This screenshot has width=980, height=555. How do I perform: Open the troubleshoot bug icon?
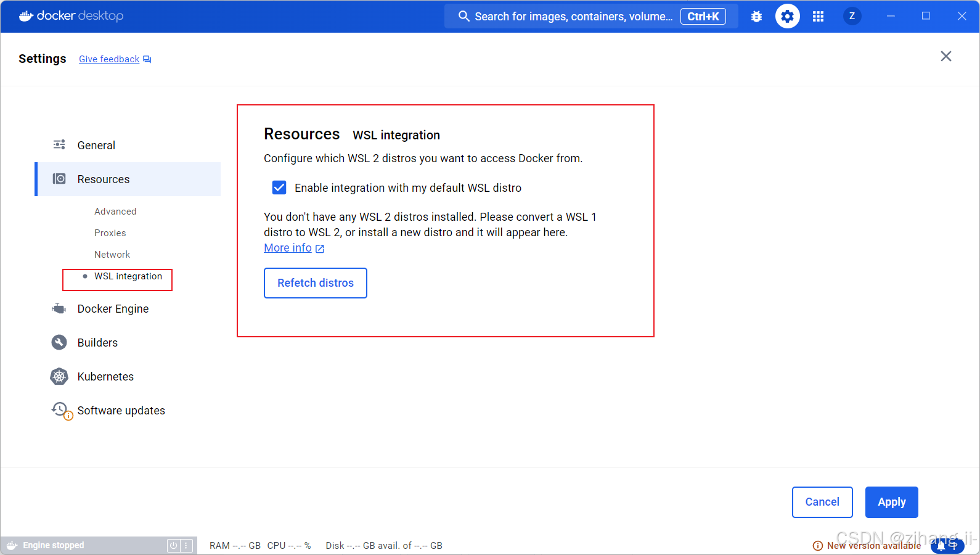(756, 17)
